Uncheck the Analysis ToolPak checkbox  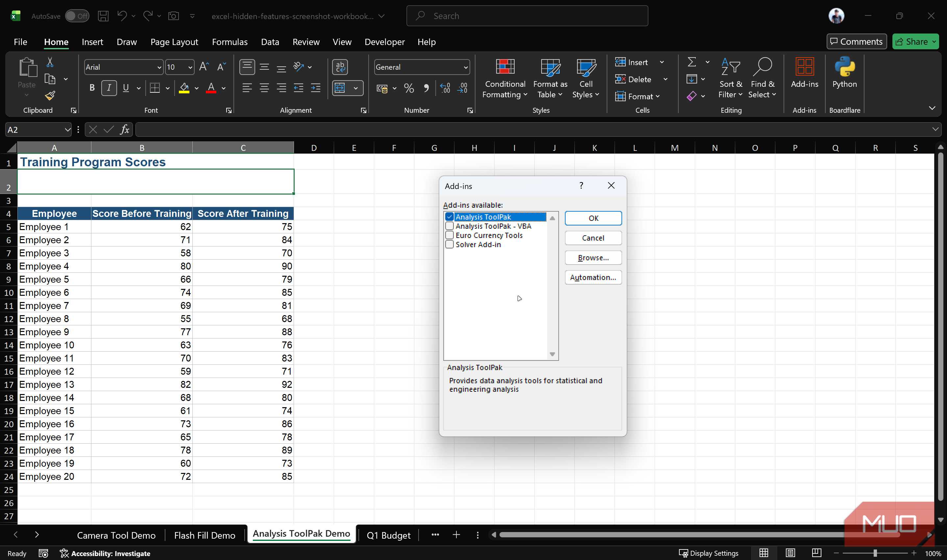449,217
